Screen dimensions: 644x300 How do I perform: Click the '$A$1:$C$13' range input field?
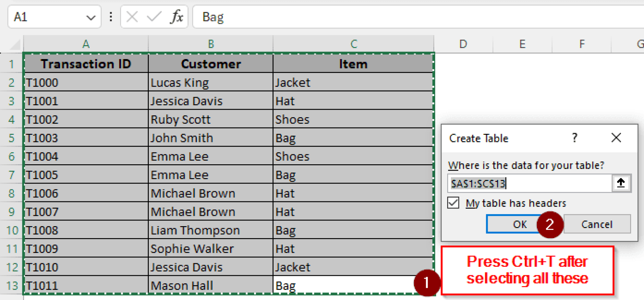click(528, 183)
